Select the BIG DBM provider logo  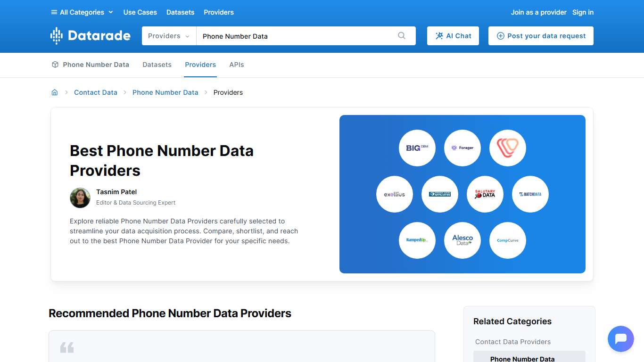417,148
